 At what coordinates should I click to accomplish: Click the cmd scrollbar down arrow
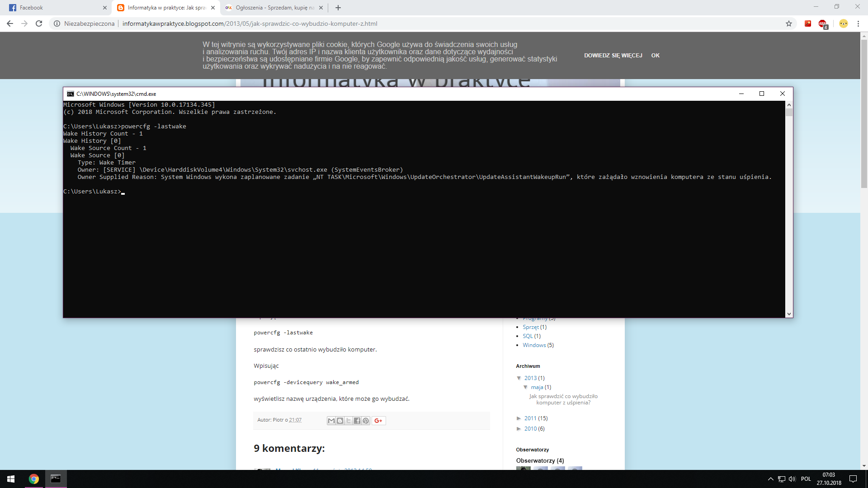[789, 314]
